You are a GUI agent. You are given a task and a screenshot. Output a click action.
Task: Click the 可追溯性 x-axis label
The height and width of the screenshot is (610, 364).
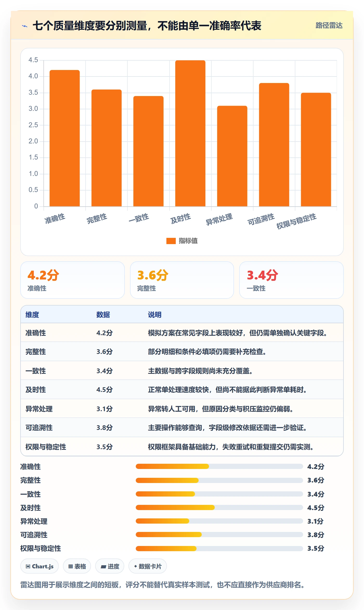pyautogui.click(x=261, y=219)
